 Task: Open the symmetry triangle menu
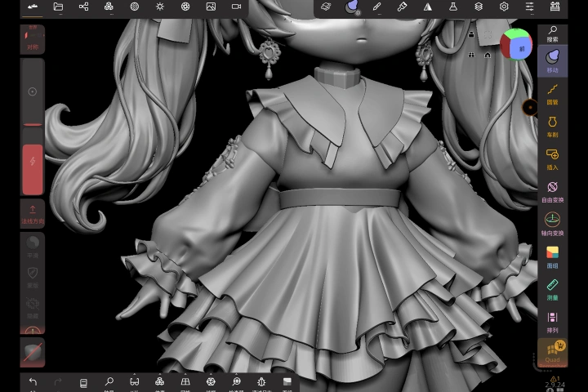tap(427, 7)
